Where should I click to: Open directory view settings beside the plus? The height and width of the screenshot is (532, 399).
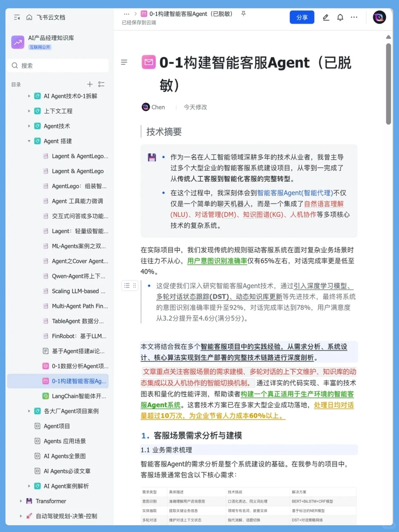tap(102, 84)
